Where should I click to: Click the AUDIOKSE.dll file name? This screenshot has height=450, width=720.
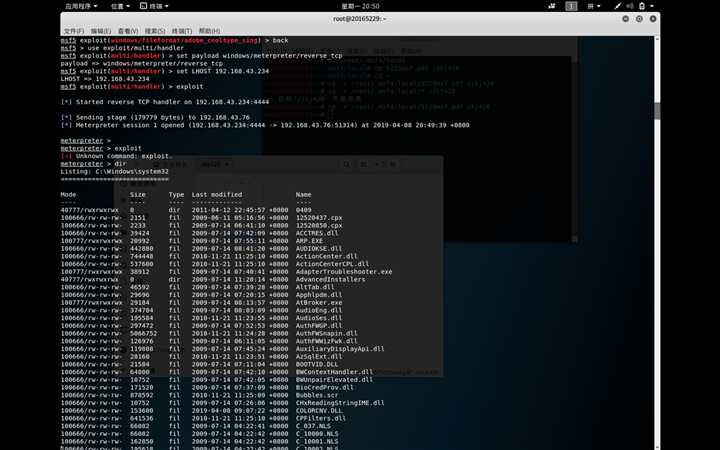(319, 248)
